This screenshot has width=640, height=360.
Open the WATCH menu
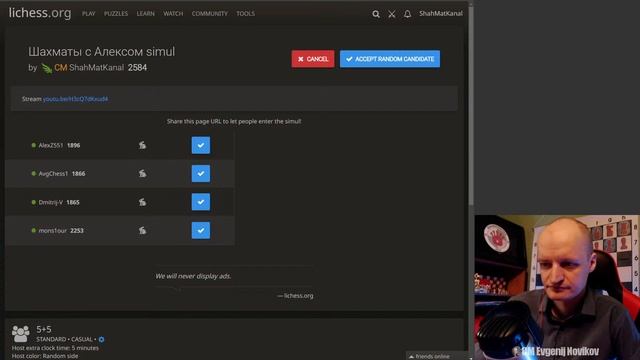(173, 13)
